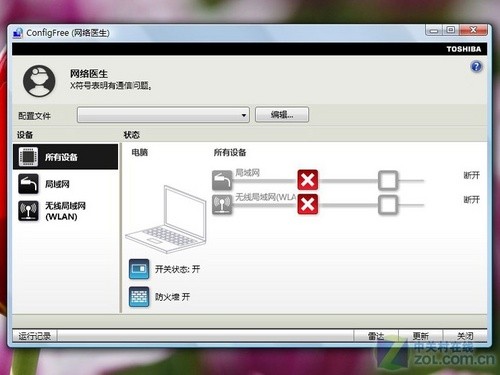Click the red X on the wireless line
The image size is (500, 375).
pyautogui.click(x=307, y=204)
